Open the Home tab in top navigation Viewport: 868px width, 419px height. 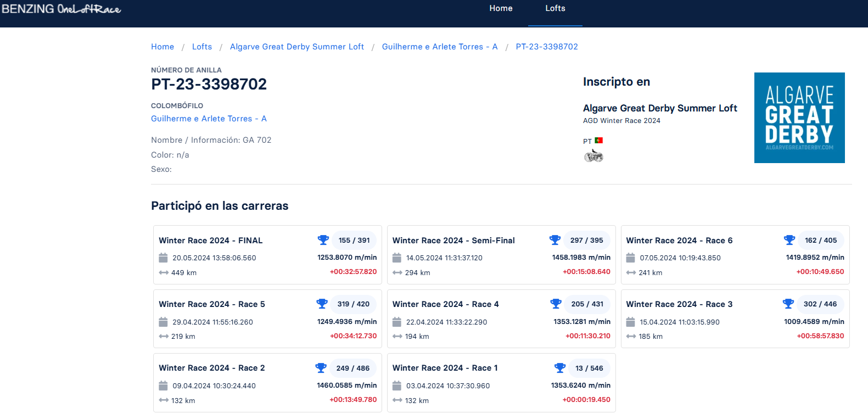(501, 9)
